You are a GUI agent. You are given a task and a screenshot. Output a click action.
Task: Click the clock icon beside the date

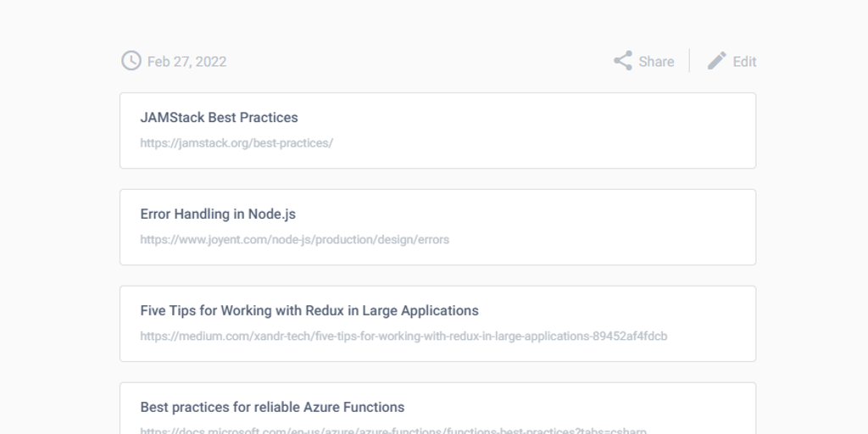(x=131, y=61)
